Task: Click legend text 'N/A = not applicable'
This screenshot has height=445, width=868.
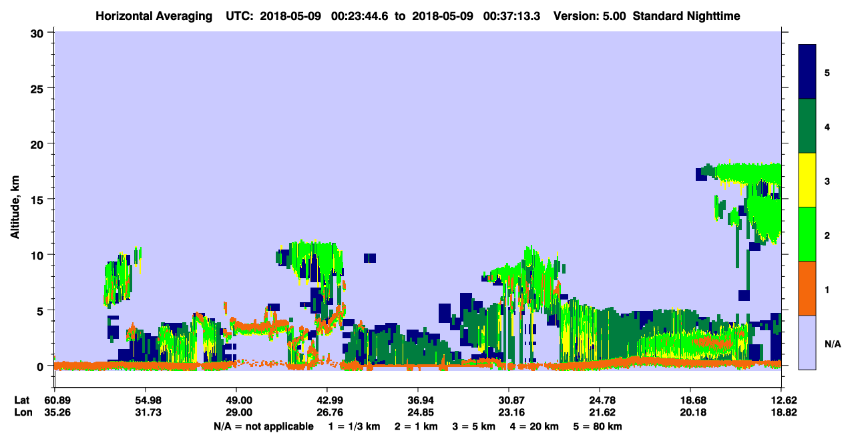Action: click(263, 426)
